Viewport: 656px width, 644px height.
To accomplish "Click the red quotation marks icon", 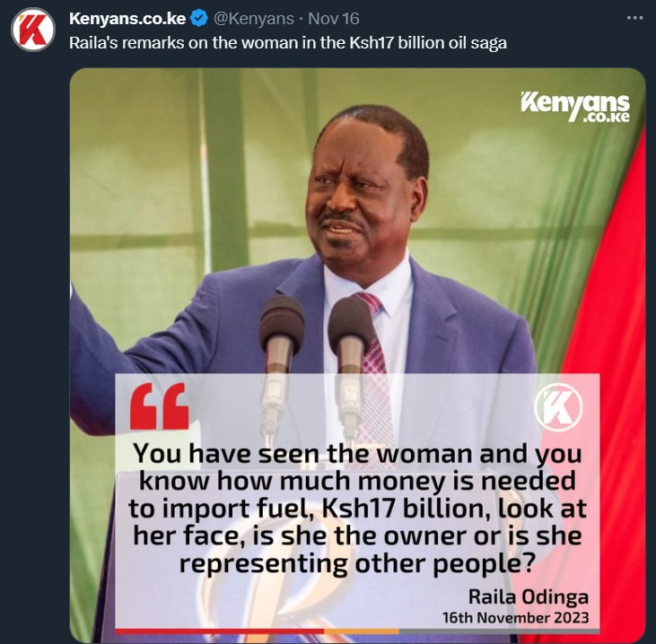I will 159,406.
